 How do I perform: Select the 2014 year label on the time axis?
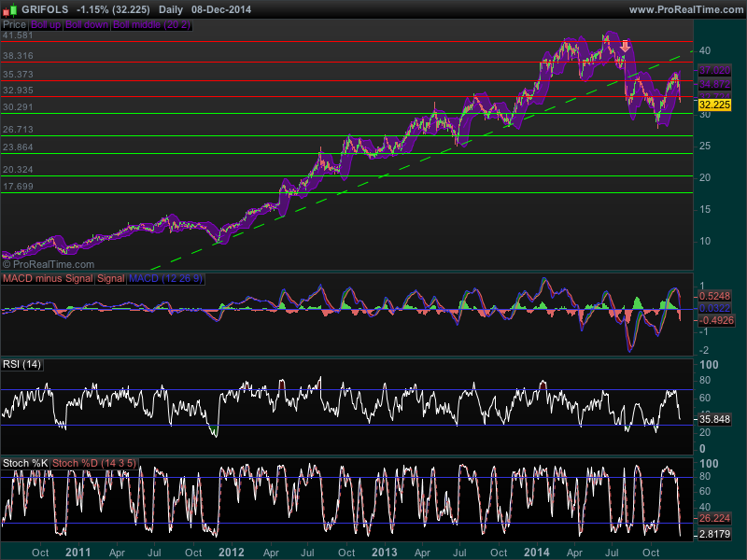click(536, 553)
